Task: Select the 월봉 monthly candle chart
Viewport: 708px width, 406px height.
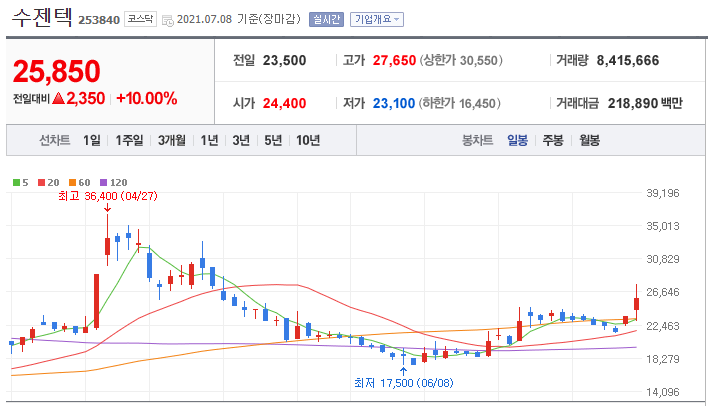Action: coord(590,140)
